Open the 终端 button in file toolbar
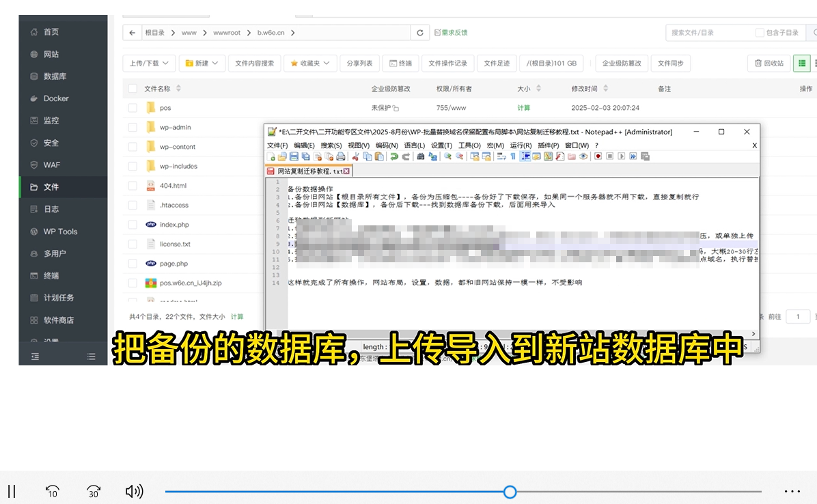The width and height of the screenshot is (817, 504). 400,63
